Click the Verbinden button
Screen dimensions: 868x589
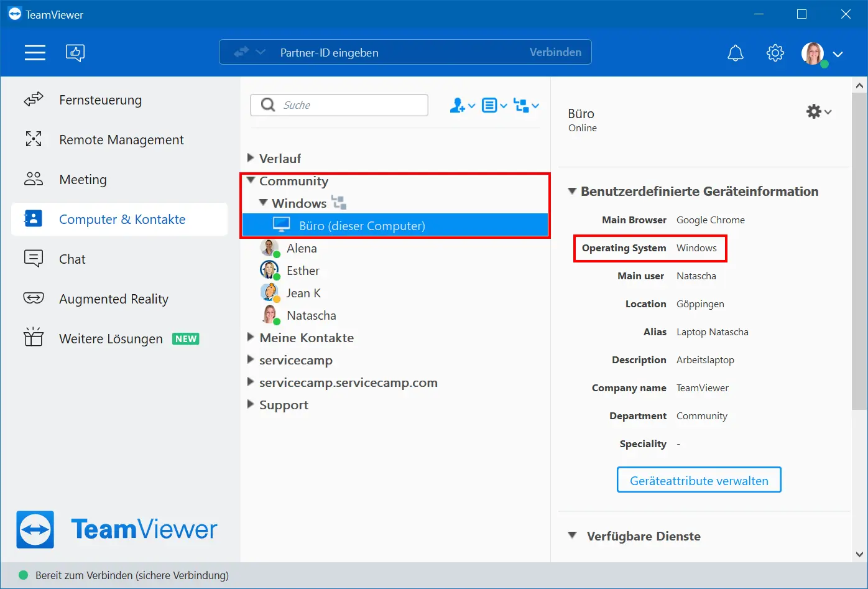(x=555, y=52)
